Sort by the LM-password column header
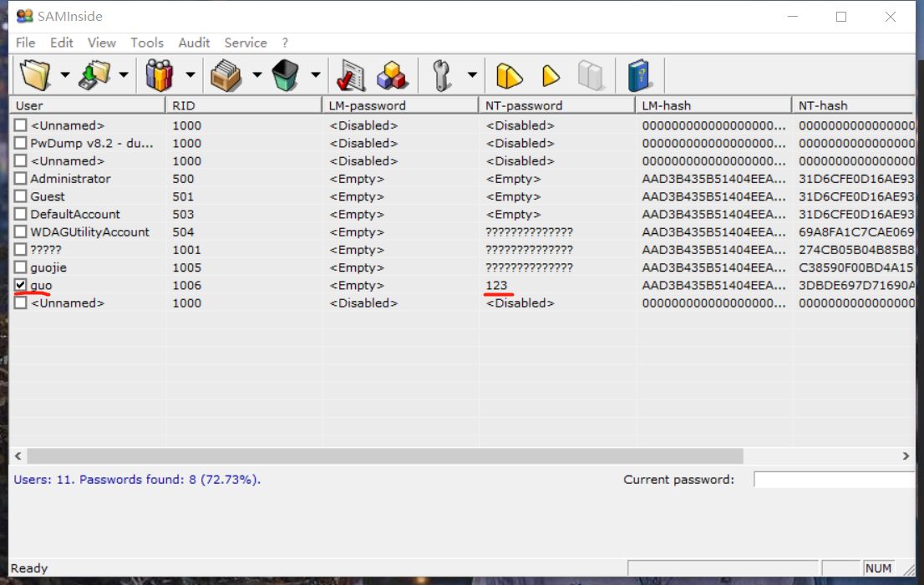 [x=400, y=105]
